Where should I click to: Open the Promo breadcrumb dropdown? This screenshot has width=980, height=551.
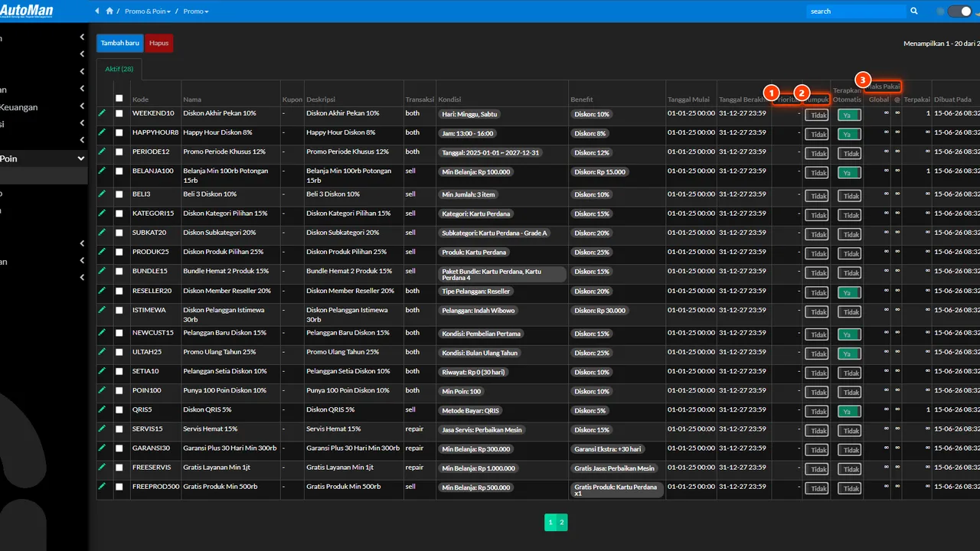(x=196, y=11)
